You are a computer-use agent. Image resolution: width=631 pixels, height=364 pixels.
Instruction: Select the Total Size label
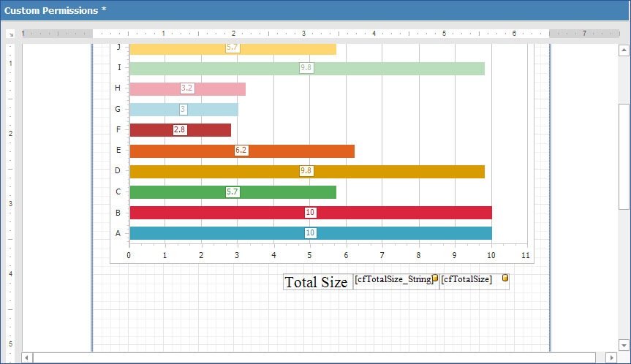pos(316,282)
